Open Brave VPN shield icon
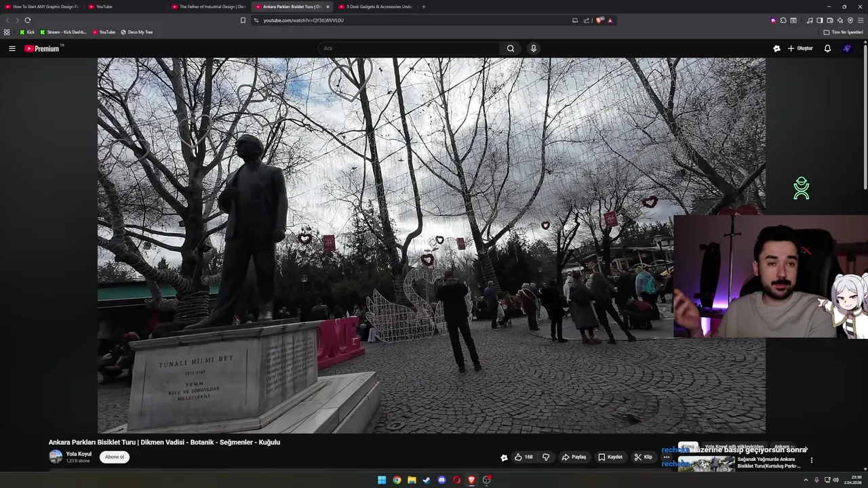868x488 pixels. click(x=850, y=20)
